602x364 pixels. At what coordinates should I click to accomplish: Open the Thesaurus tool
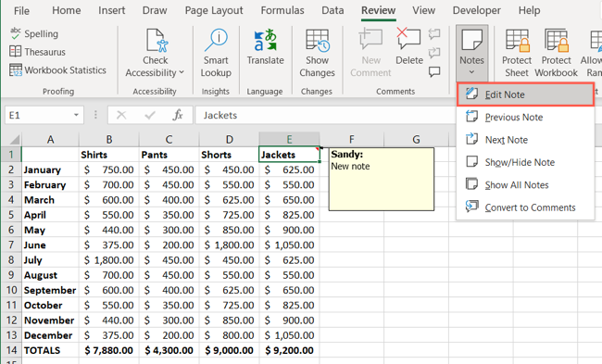[37, 52]
